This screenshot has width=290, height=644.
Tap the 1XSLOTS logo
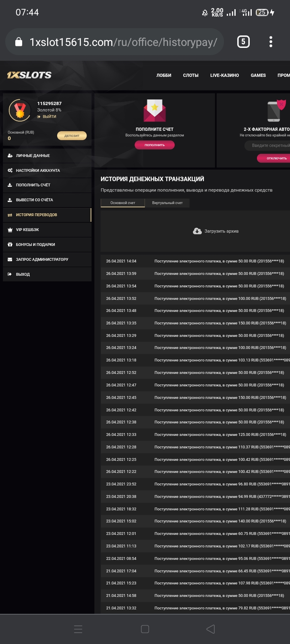pos(29,75)
